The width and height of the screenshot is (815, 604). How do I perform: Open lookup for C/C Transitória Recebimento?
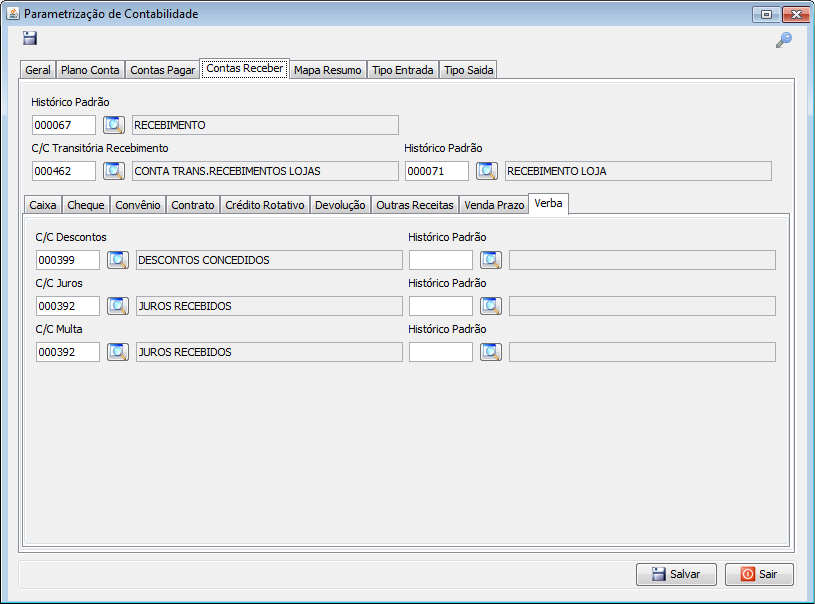point(114,171)
